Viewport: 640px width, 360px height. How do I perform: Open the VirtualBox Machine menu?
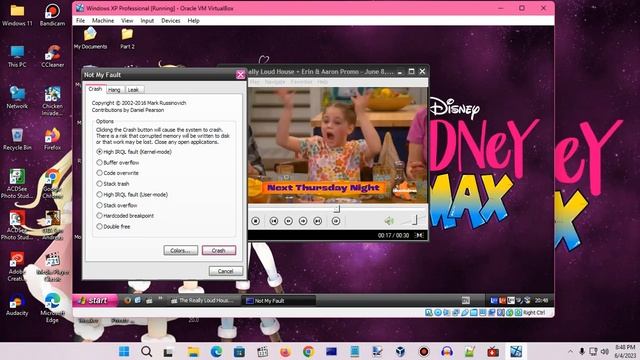tap(103, 20)
